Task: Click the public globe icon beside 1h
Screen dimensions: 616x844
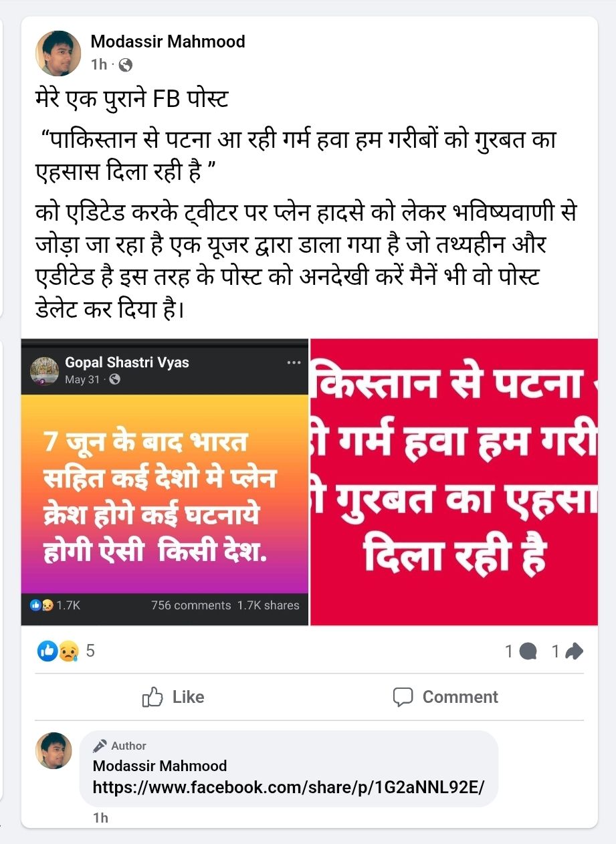Action: point(125,64)
